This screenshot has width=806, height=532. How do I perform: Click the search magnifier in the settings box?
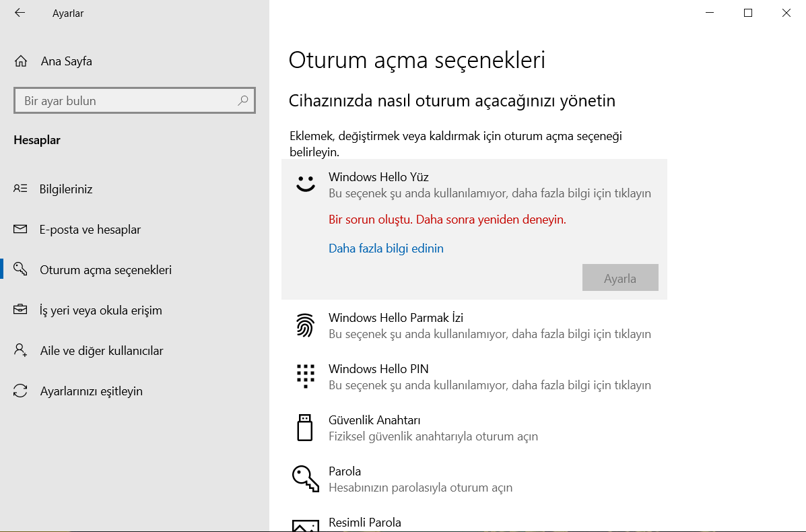242,100
